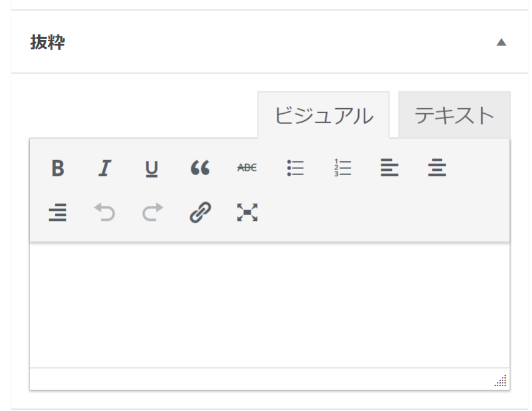This screenshot has height=411, width=532.
Task: Create a bulleted list
Action: coord(295,168)
